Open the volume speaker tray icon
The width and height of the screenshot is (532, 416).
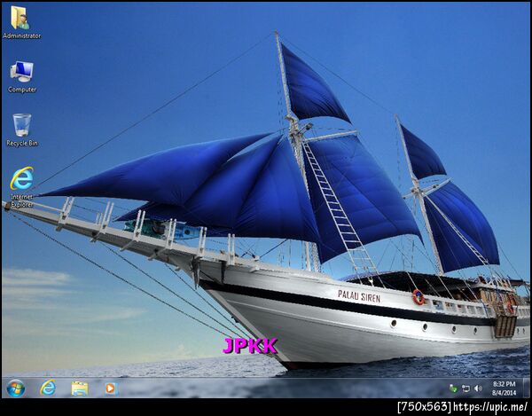pos(479,389)
